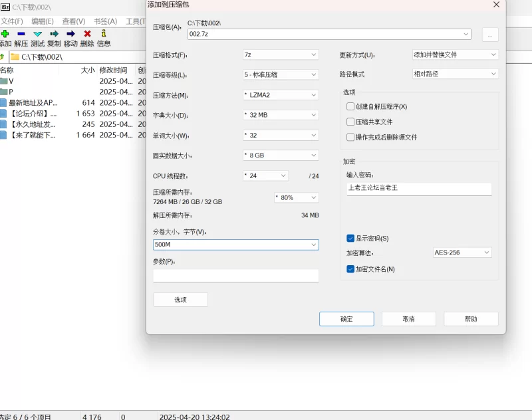Open the 编辑(E) menu
532x420 pixels.
click(x=43, y=21)
